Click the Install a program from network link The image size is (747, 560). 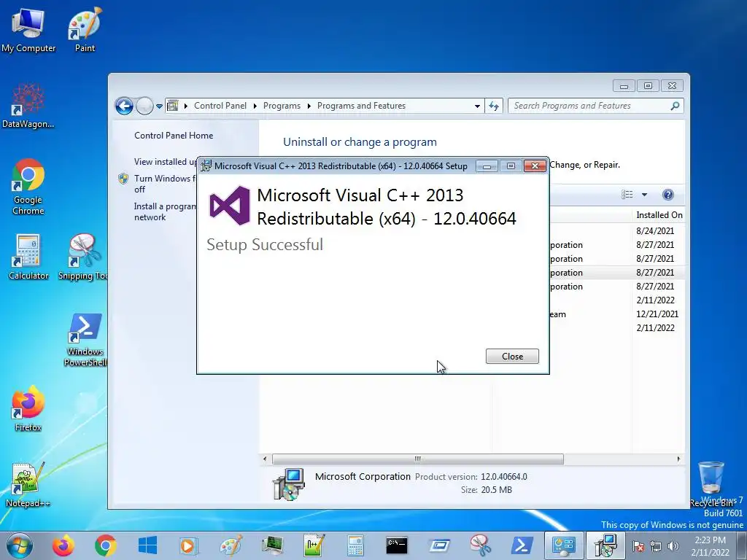click(x=164, y=211)
